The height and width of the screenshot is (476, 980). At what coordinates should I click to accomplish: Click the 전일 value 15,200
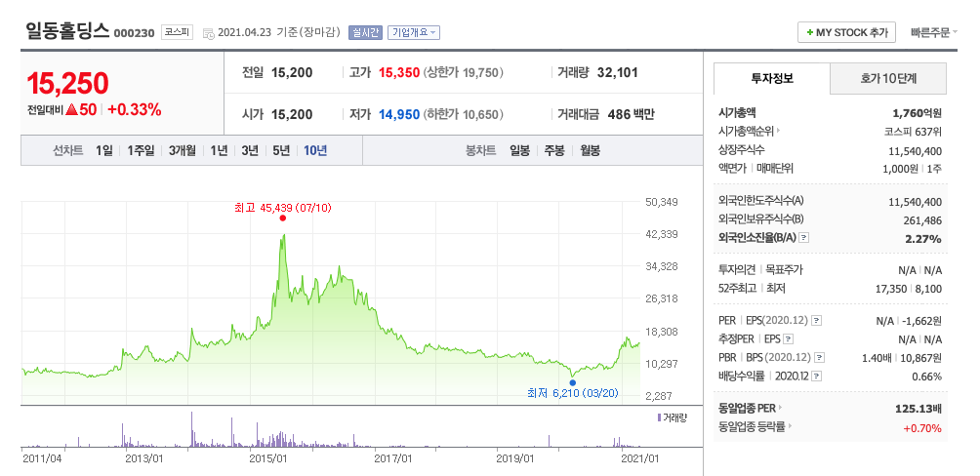pyautogui.click(x=292, y=72)
